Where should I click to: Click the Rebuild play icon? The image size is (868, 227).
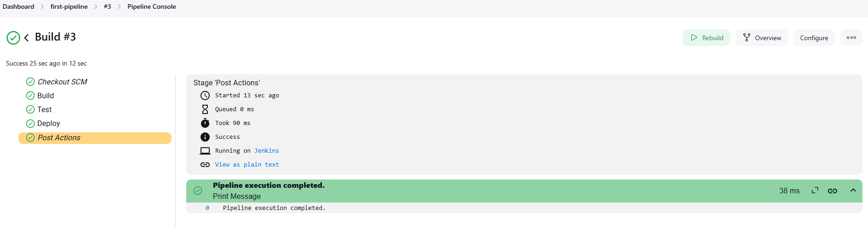pos(694,38)
